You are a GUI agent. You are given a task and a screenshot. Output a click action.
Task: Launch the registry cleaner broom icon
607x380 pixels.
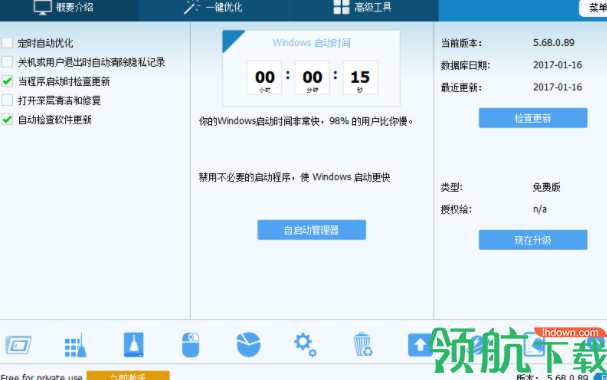(x=75, y=345)
